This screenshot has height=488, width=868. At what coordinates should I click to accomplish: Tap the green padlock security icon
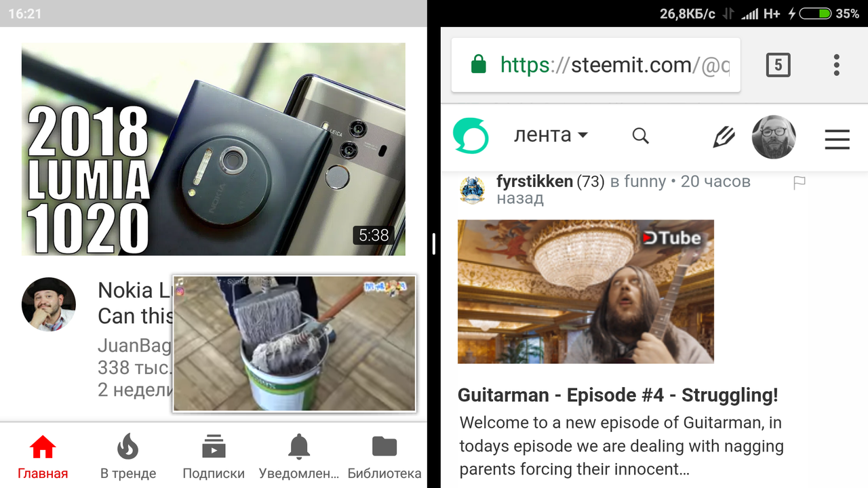tap(479, 65)
